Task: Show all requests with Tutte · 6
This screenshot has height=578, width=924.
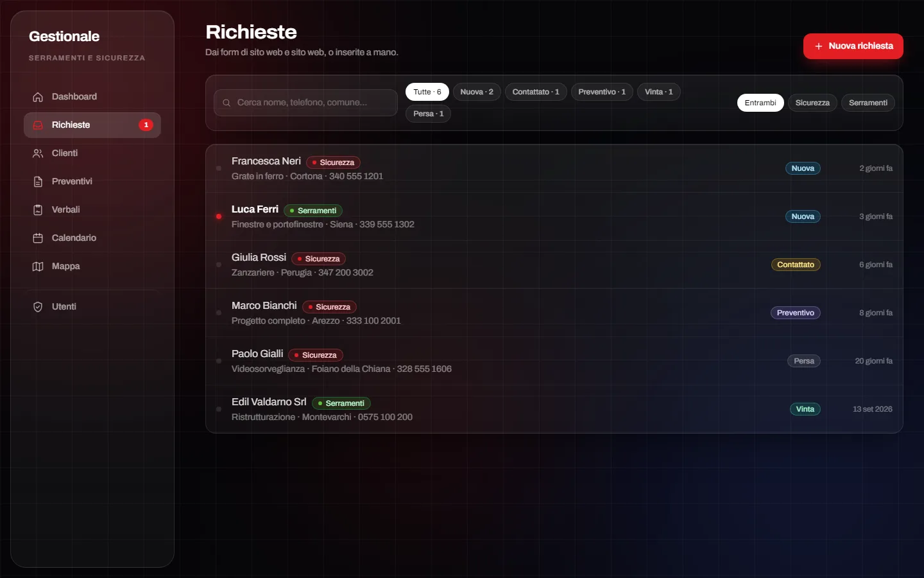Action: tap(427, 92)
